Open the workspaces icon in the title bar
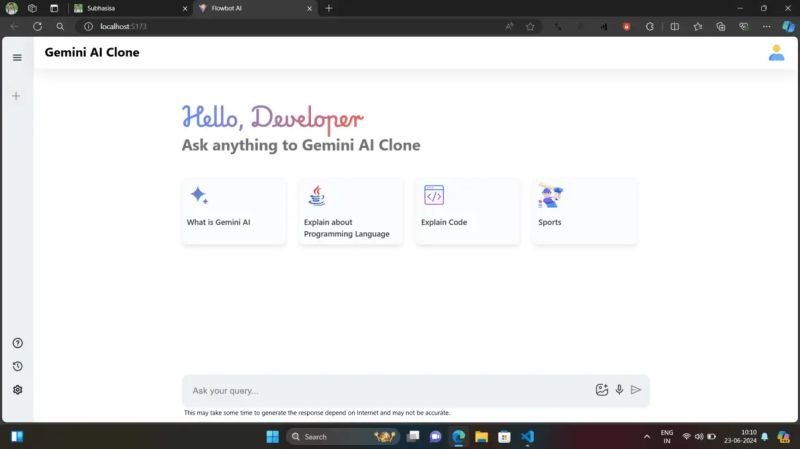This screenshot has height=449, width=800. click(32, 8)
